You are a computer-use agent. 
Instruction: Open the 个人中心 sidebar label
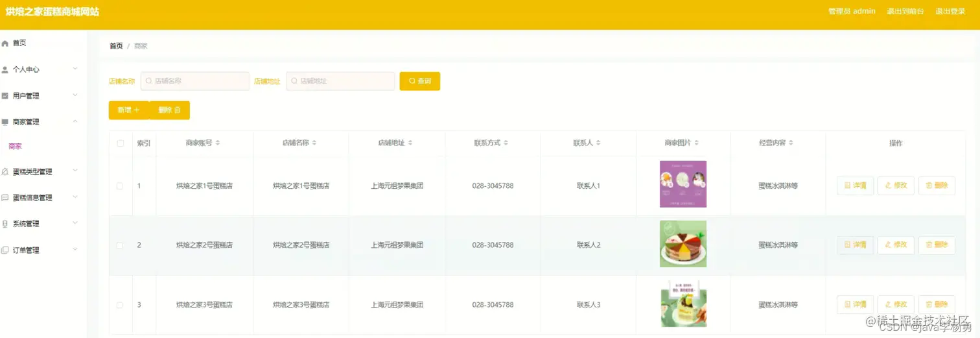point(26,69)
